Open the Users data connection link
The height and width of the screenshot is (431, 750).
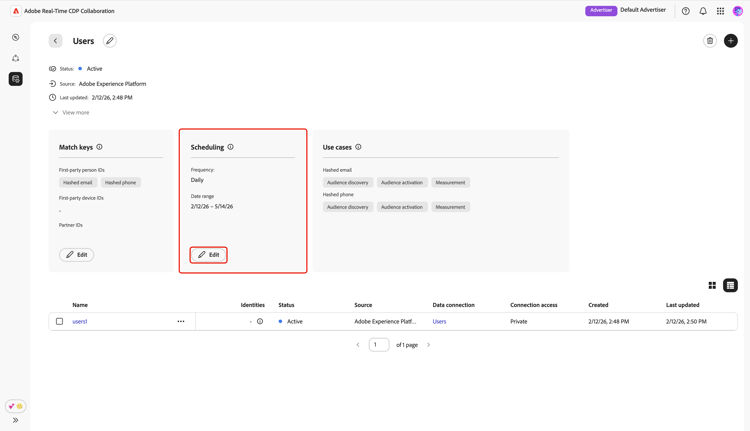pyautogui.click(x=439, y=321)
